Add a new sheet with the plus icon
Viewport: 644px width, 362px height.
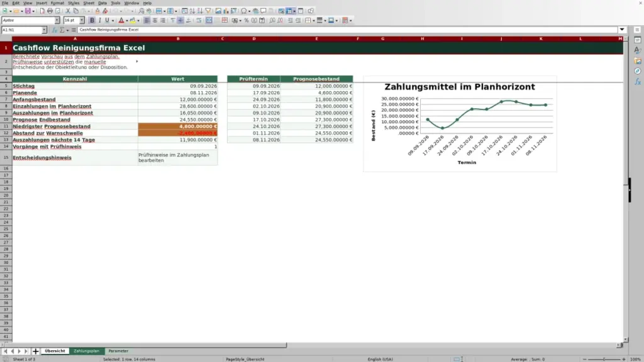[35, 351]
